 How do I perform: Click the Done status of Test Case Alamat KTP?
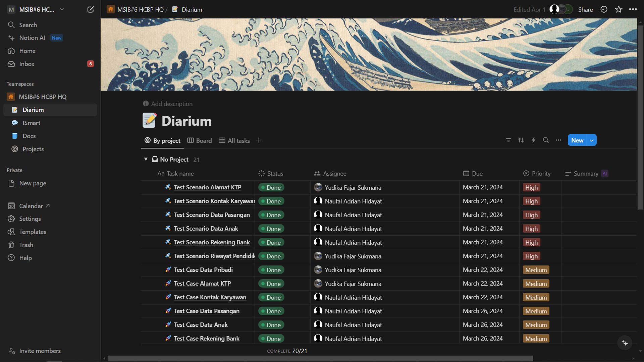tap(271, 284)
